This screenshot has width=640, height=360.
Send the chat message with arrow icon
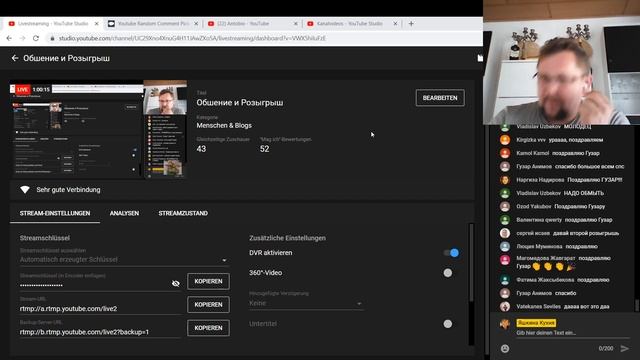tap(624, 348)
